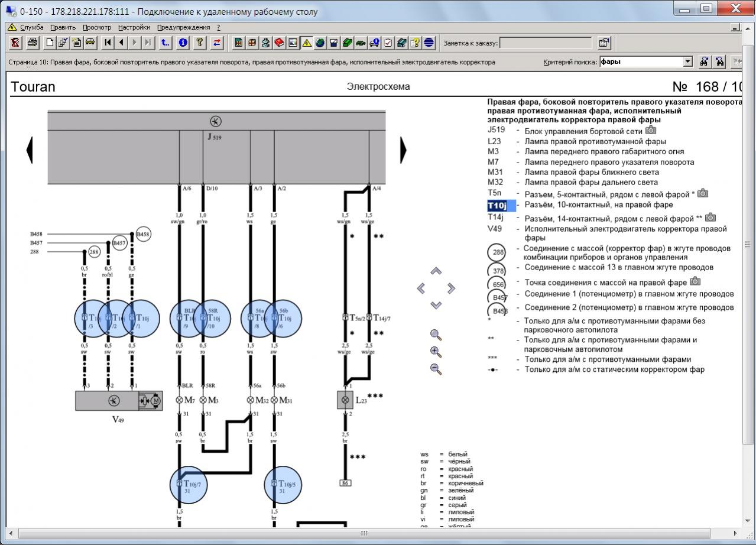Click camera icon next to J519 entry
Image resolution: width=756 pixels, height=545 pixels.
coord(651,131)
